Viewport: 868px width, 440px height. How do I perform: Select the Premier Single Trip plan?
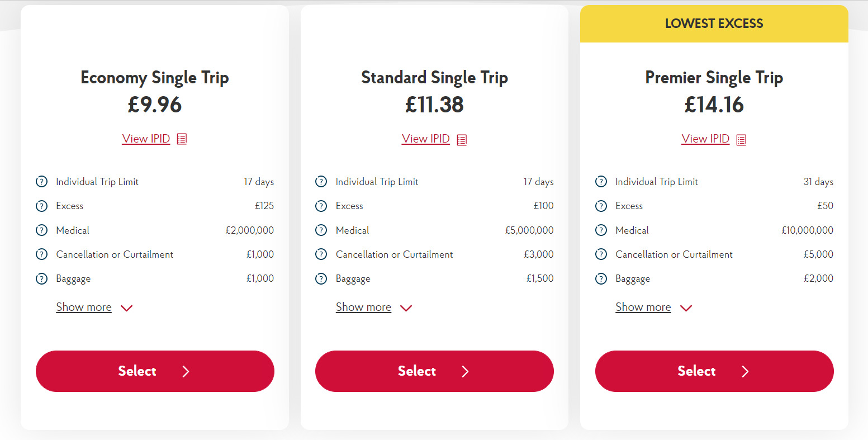[714, 371]
